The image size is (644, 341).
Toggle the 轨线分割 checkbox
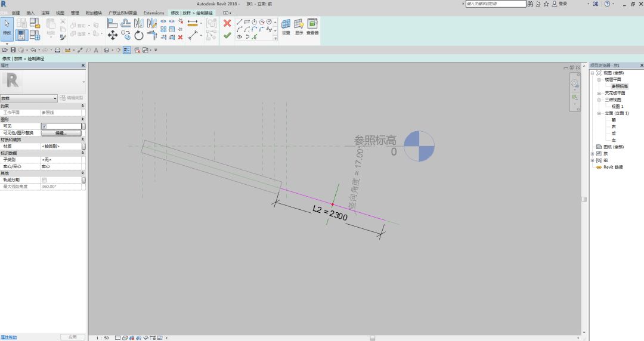pyautogui.click(x=44, y=180)
